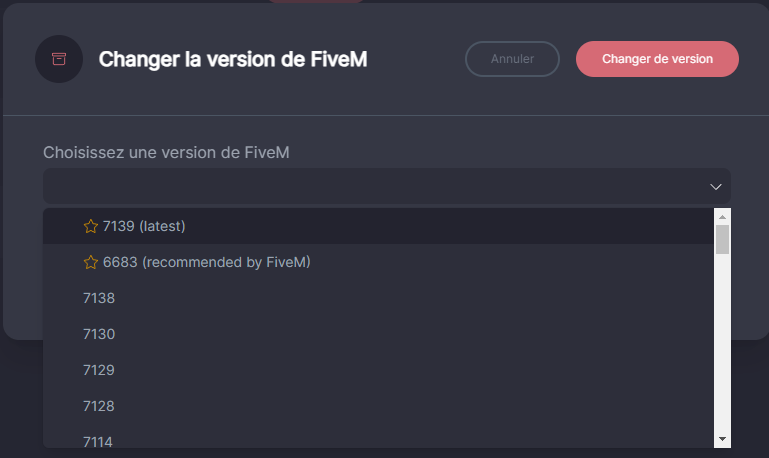
Task: Choose version 7128 from dropdown list
Action: [x=99, y=406]
